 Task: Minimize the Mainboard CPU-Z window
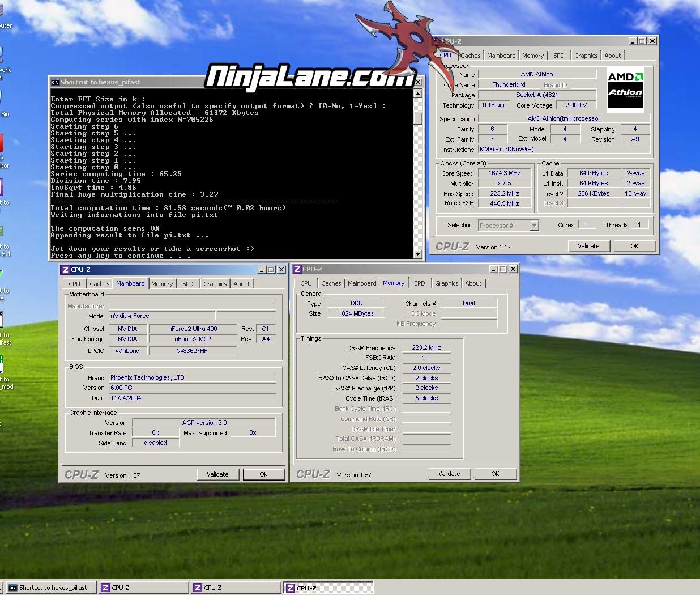point(262,270)
